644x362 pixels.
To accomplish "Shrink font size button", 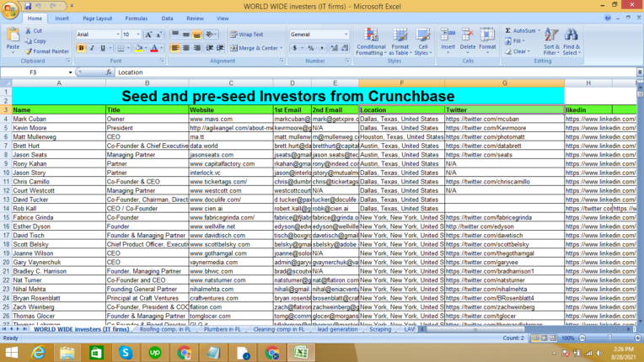I will (158, 35).
